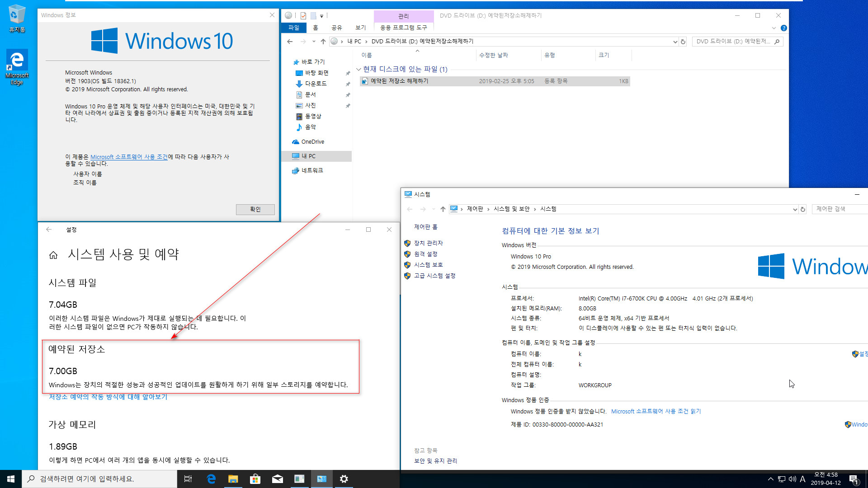Click 확인 button in Windows 정보 dialog
Image resolution: width=868 pixels, height=488 pixels.
pos(255,209)
